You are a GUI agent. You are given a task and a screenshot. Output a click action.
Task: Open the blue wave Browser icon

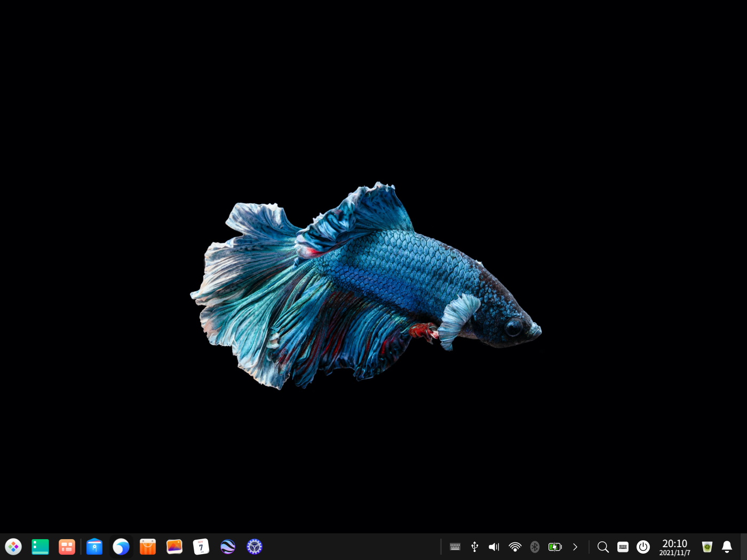pyautogui.click(x=121, y=547)
